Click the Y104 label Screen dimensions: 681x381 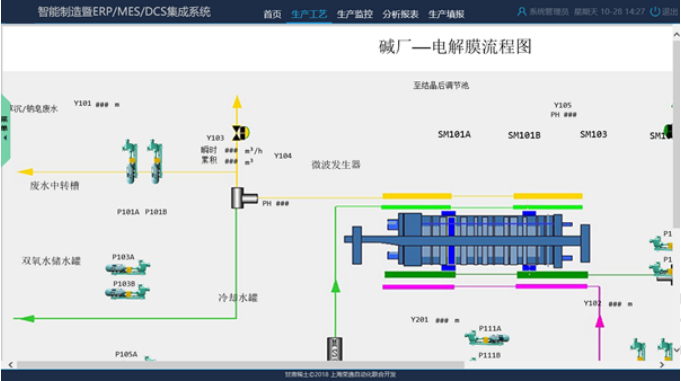tap(283, 156)
